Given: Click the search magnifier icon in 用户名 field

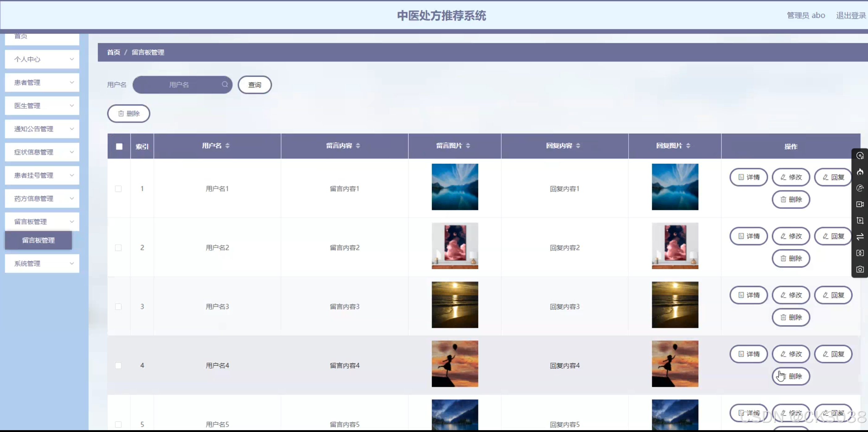Looking at the screenshot, I should pos(225,84).
